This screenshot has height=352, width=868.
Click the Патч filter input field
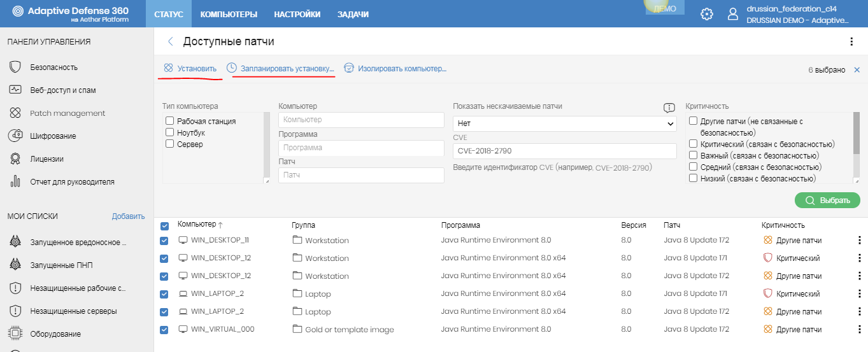coord(361,175)
